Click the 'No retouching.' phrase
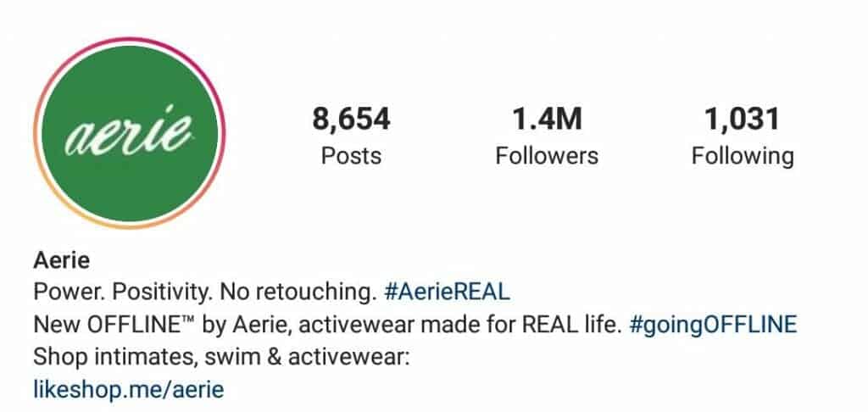Viewport: 868px width, 412px height. coord(298,292)
